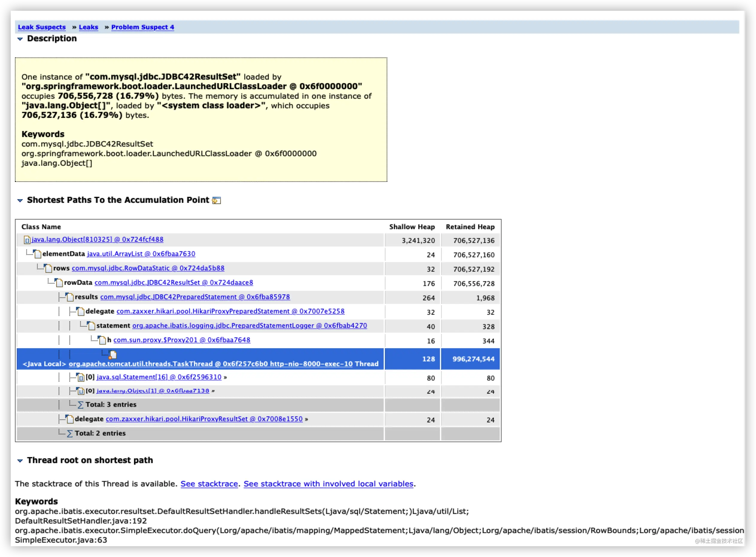
Task: Click the Keywords heading in the description box
Action: (x=43, y=134)
